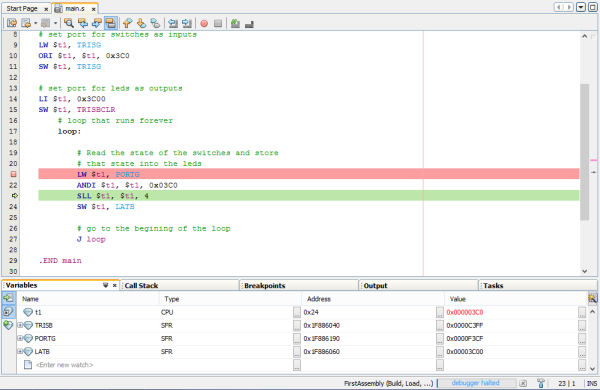The width and height of the screenshot is (600, 390).
Task: Open the ellipsis button beside value 0x000003C0
Action: pyautogui.click(x=582, y=312)
